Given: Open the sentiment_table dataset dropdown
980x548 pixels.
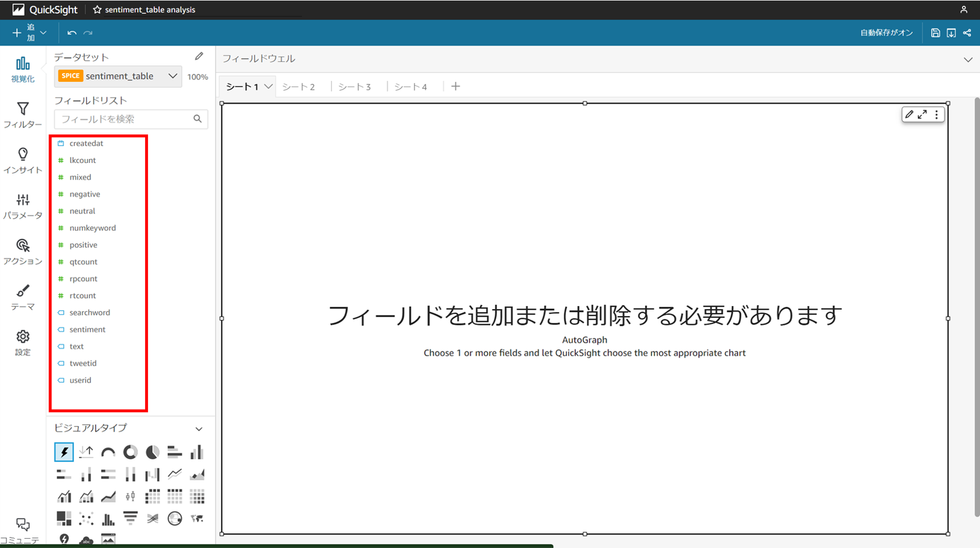Looking at the screenshot, I should [172, 76].
